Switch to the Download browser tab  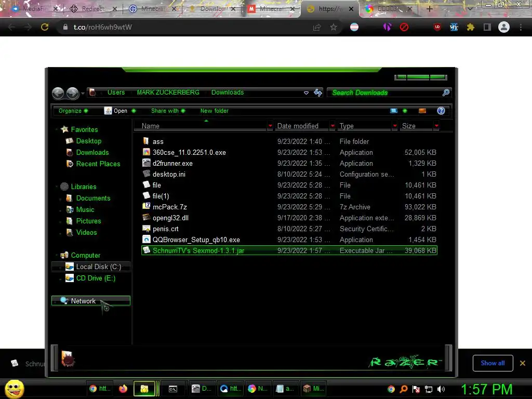(x=212, y=9)
